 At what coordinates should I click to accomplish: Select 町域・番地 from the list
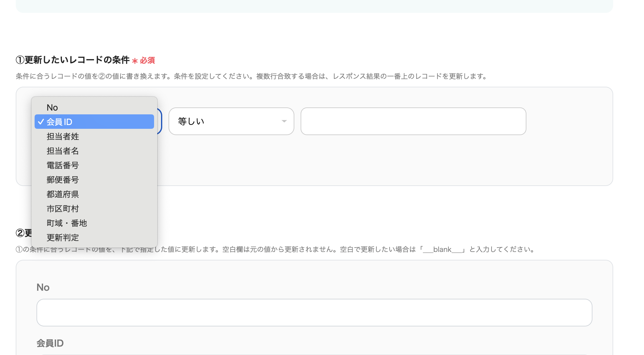(x=67, y=223)
